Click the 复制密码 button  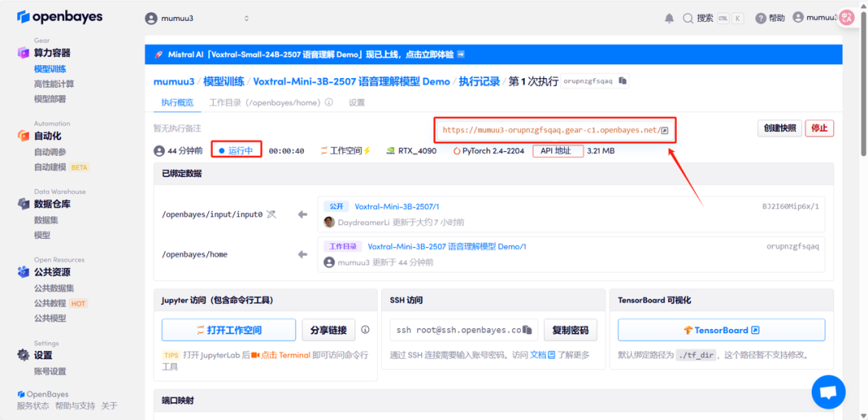tap(570, 330)
